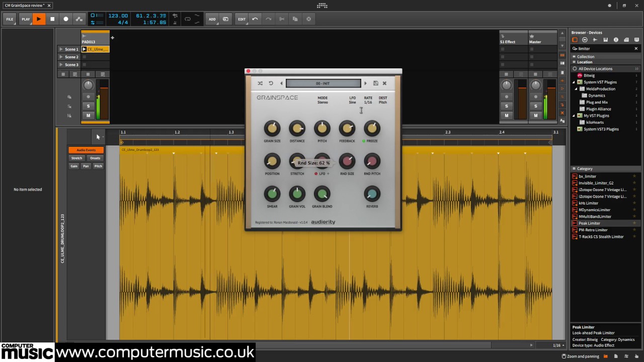
Task: Select the Peak Limiter device
Action: [605, 223]
